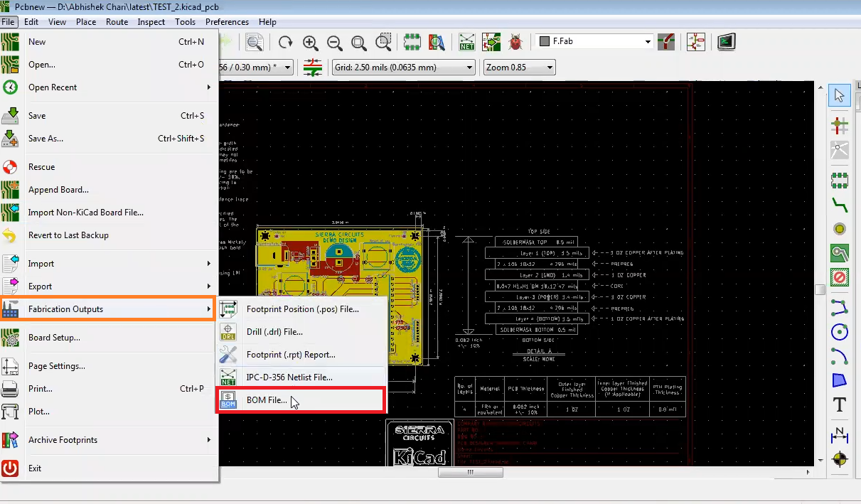Open the Python scripting console
Viewport: 861px width, 504px height.
726,42
